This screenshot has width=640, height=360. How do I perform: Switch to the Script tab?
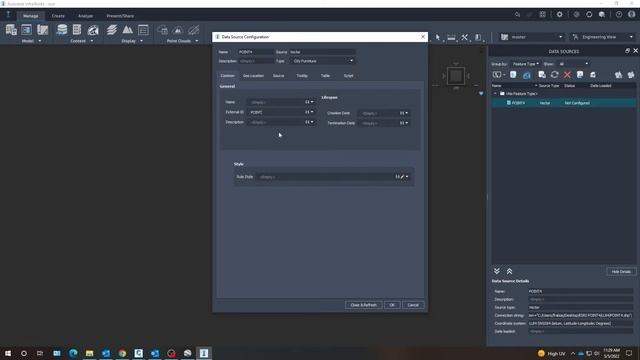pos(348,76)
